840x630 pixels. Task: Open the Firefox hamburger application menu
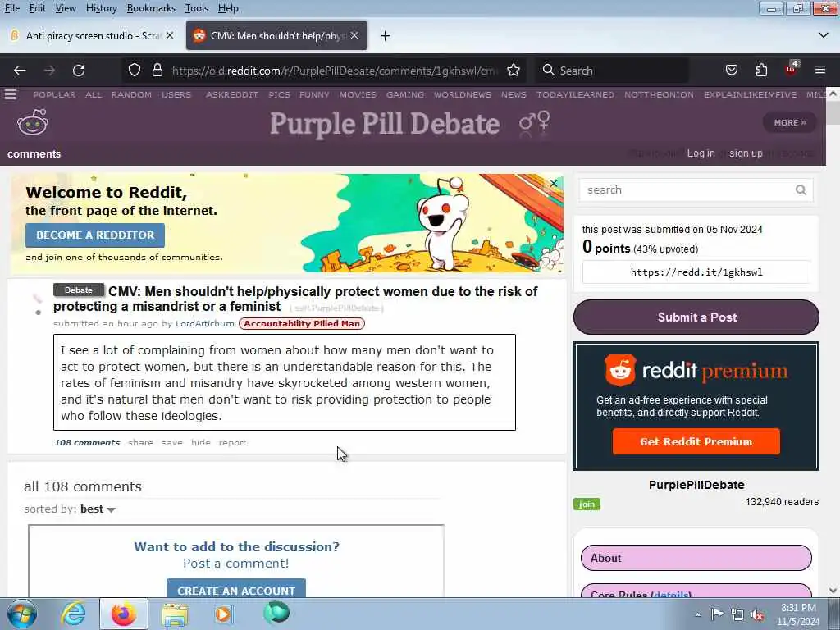pyautogui.click(x=820, y=71)
